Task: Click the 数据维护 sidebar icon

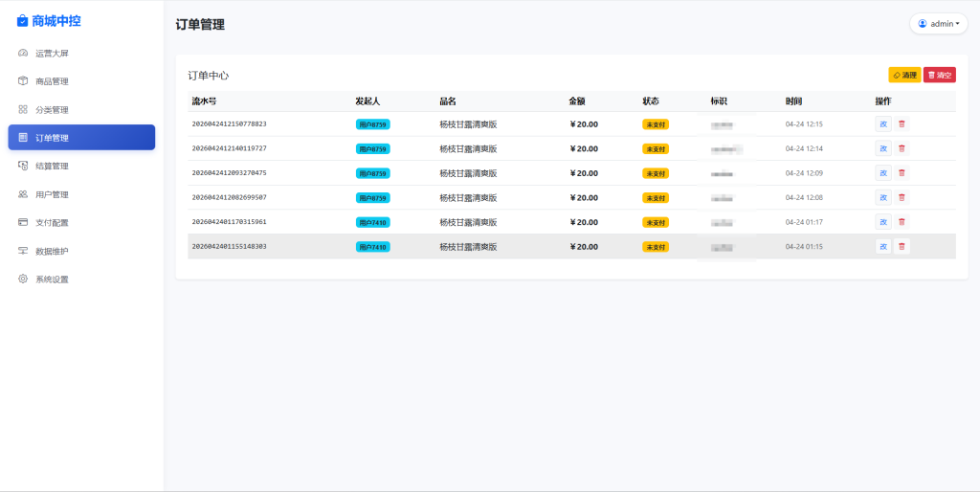Action: click(x=23, y=251)
